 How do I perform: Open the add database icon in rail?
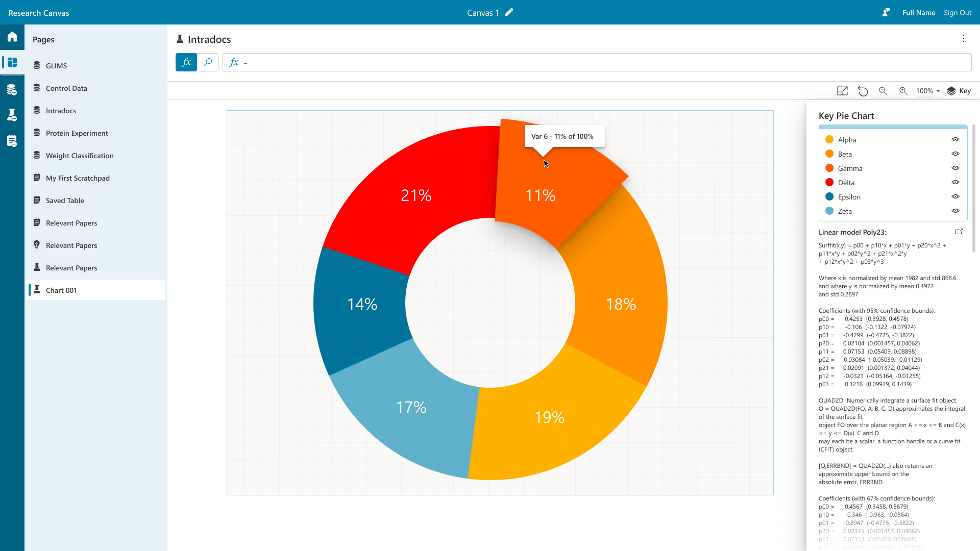12,90
